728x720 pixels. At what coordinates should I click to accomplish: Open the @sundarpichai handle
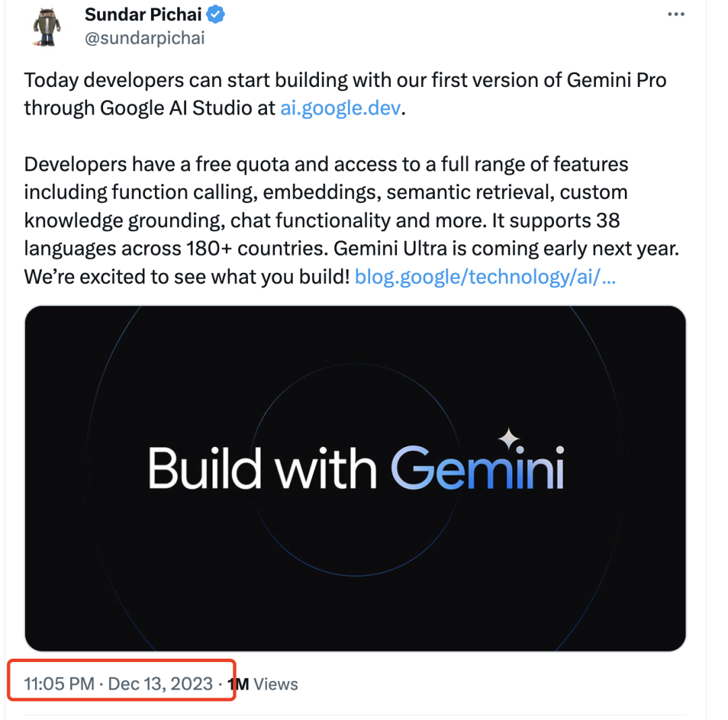[144, 38]
